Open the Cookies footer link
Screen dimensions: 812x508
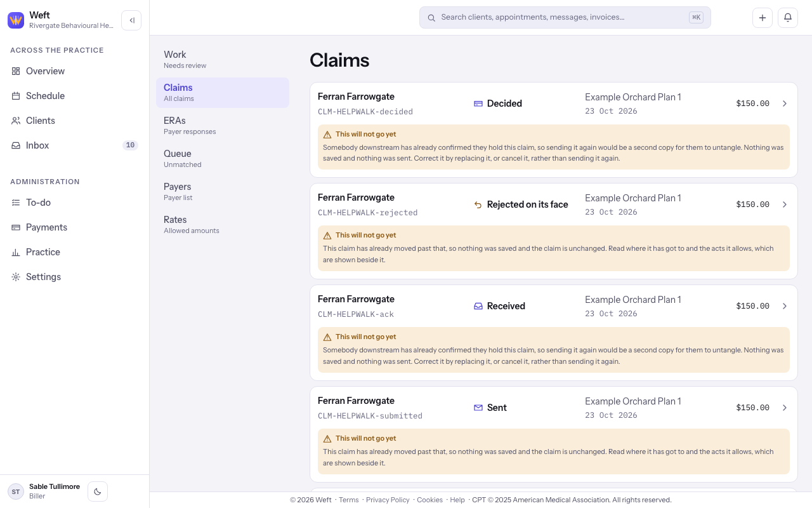click(429, 500)
